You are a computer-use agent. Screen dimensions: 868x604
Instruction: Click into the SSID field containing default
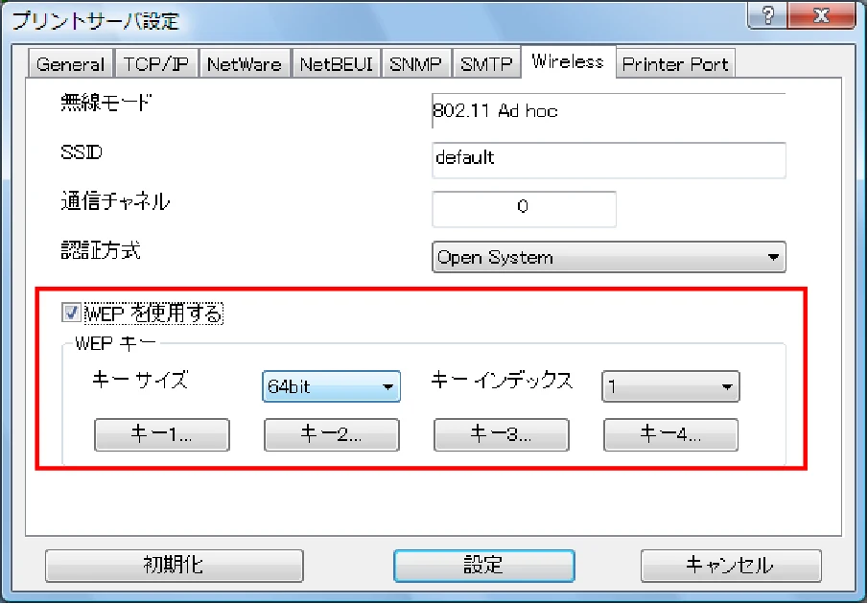pyautogui.click(x=608, y=160)
